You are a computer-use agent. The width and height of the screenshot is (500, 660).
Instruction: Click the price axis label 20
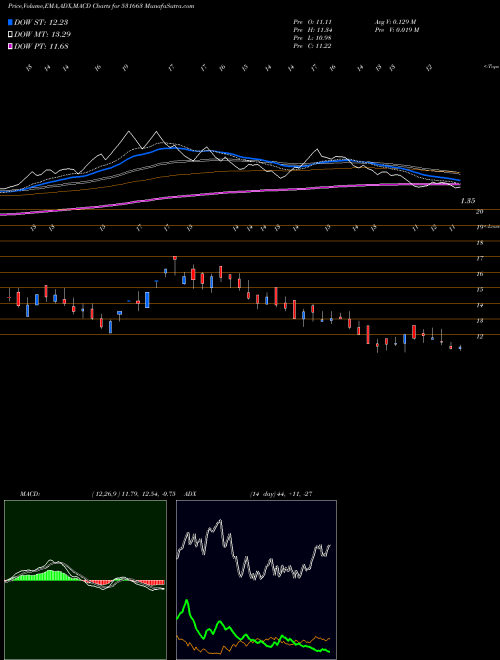click(479, 212)
